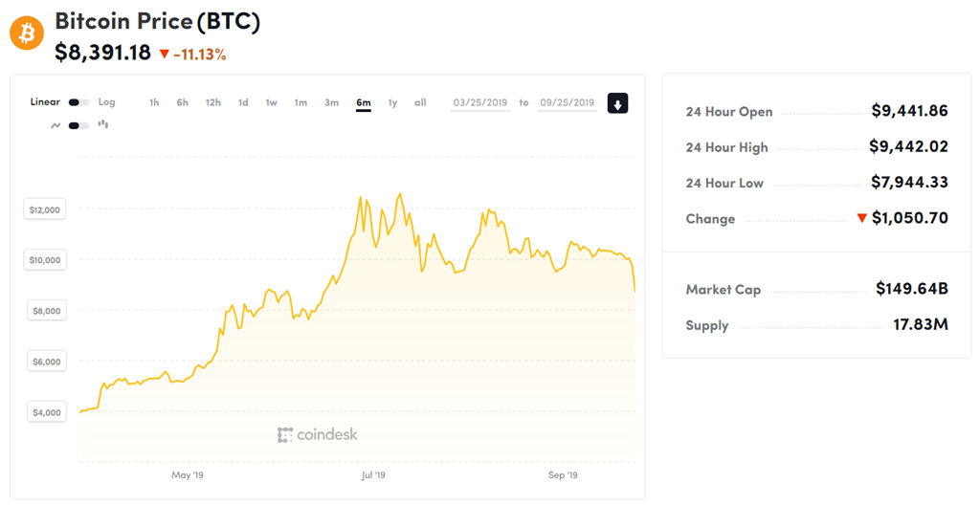The image size is (980, 505).
Task: Select the 3m time range
Action: click(331, 102)
